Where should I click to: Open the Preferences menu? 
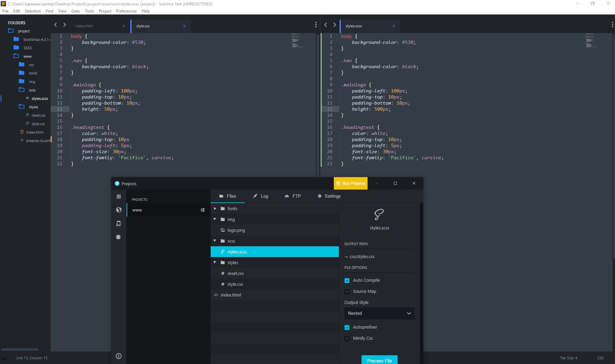(x=126, y=11)
